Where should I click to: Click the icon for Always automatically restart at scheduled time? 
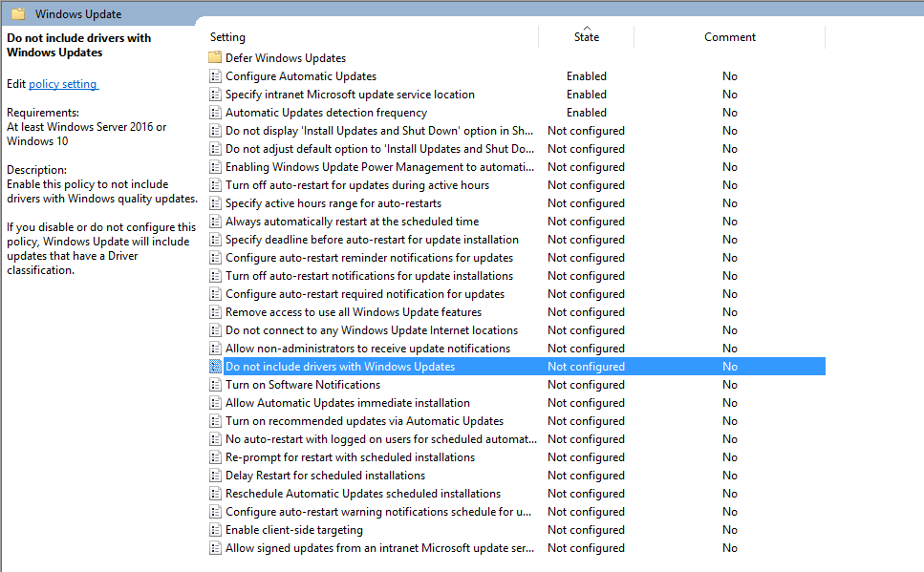216,222
